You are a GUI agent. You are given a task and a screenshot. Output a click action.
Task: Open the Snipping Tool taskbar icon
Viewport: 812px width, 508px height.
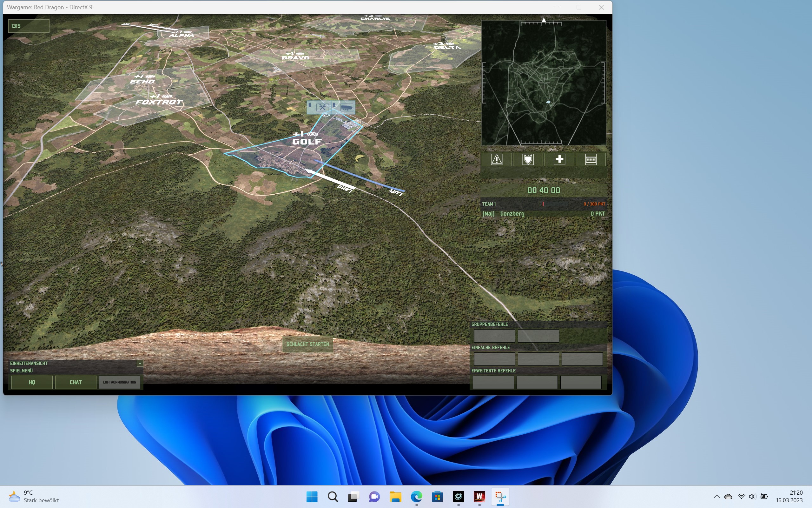click(500, 496)
